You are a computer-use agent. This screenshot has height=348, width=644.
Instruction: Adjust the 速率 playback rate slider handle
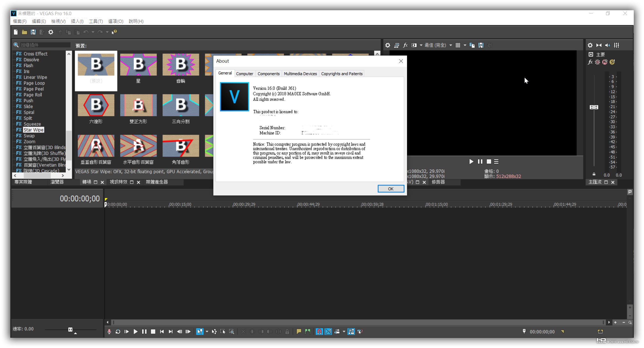(70, 329)
